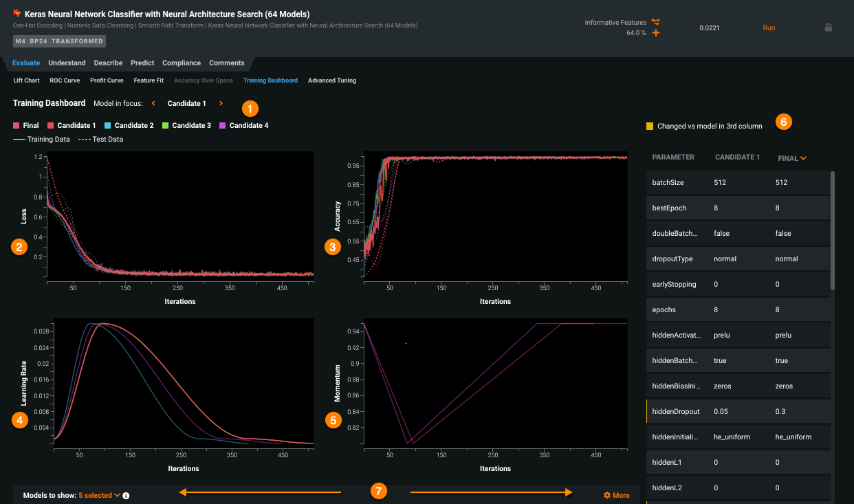Expand the M4 BP24 TRANSFORMED dataset selector
The image size is (854, 504).
pos(59,41)
